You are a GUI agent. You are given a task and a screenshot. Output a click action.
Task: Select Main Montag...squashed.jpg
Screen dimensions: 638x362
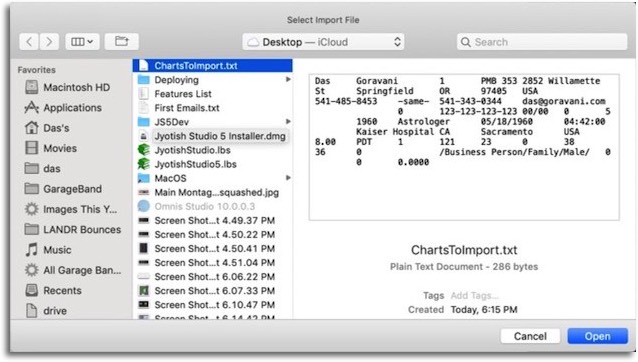point(216,192)
